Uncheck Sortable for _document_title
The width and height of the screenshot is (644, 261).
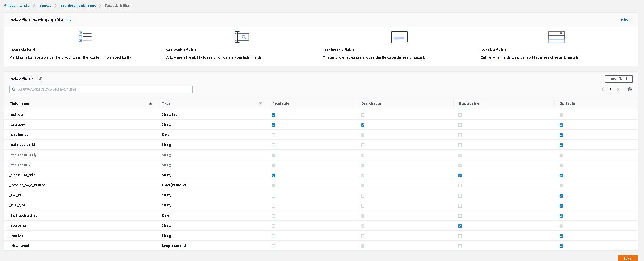pyautogui.click(x=561, y=175)
